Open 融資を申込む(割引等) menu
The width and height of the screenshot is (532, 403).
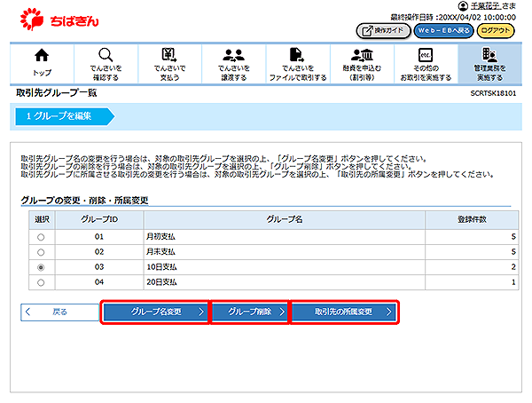(x=362, y=62)
